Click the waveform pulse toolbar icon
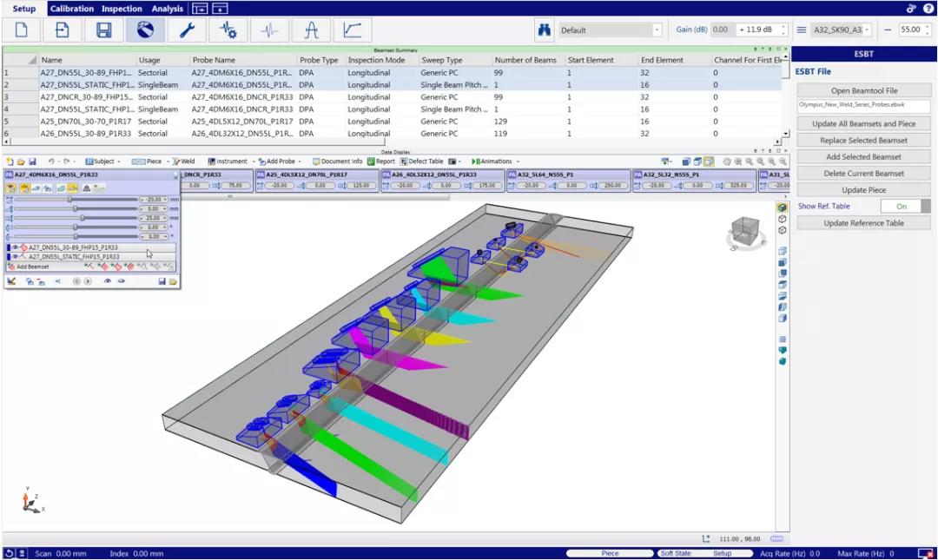The width and height of the screenshot is (938, 560). click(270, 30)
